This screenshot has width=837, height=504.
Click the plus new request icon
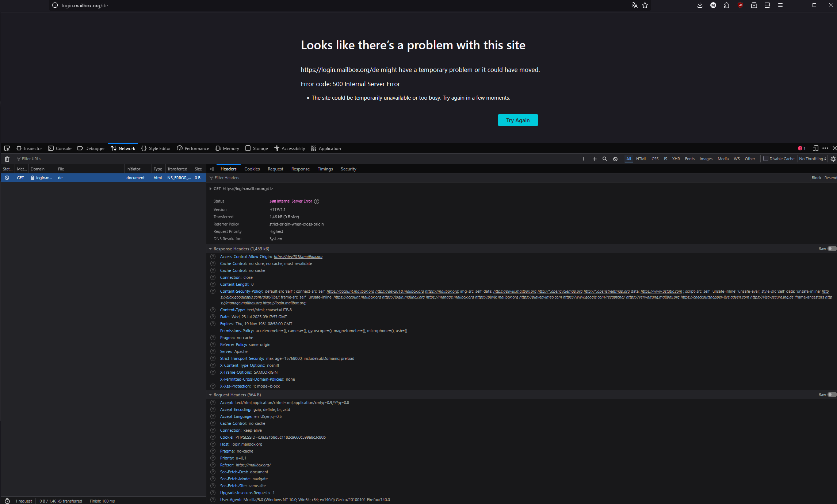[595, 159]
